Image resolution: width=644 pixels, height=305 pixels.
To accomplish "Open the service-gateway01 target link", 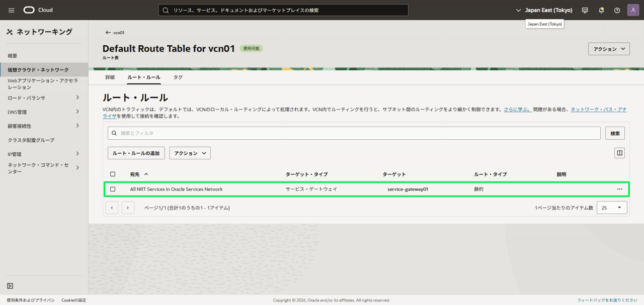I will [x=408, y=189].
